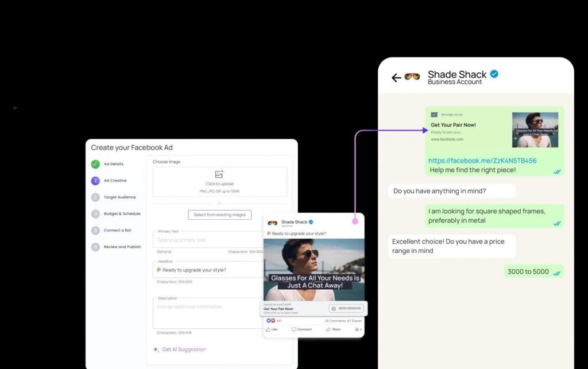Click read-receipt ticks on '3000 to 5000' message
The image size is (588, 369).
point(557,273)
